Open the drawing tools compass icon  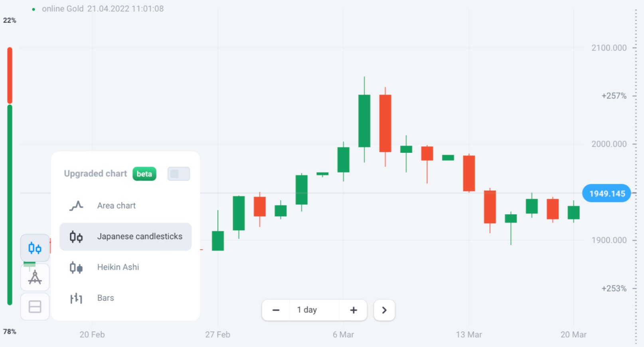[x=35, y=277]
